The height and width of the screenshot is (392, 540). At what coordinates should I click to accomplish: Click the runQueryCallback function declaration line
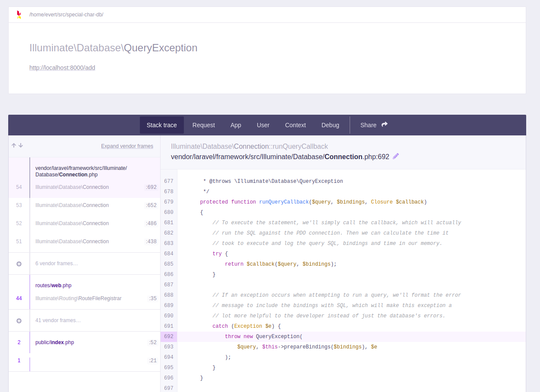pos(313,202)
